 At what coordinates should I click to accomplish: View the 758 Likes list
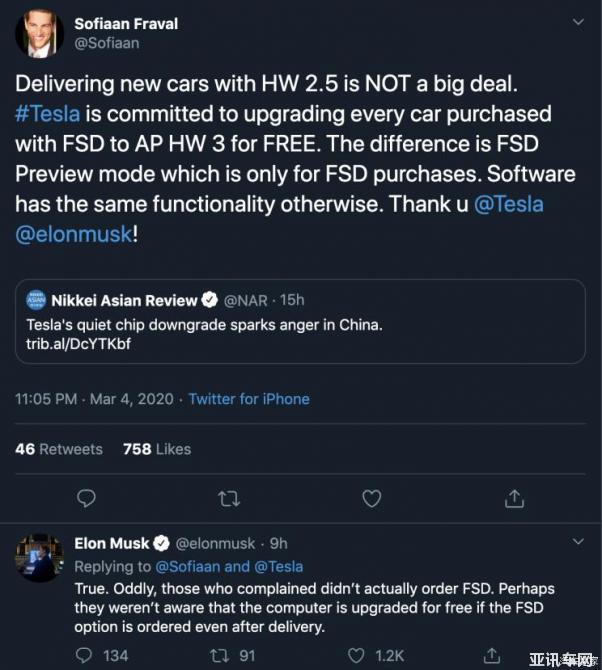click(x=156, y=449)
